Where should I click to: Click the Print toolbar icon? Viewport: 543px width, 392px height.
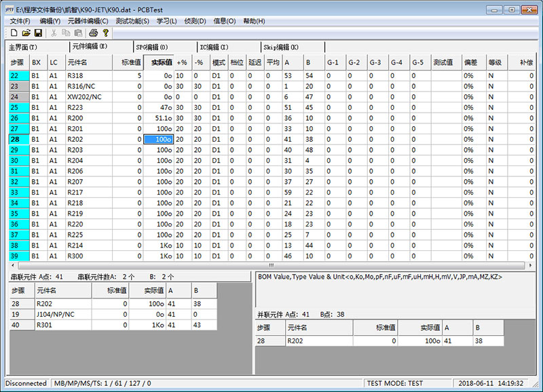(x=94, y=33)
